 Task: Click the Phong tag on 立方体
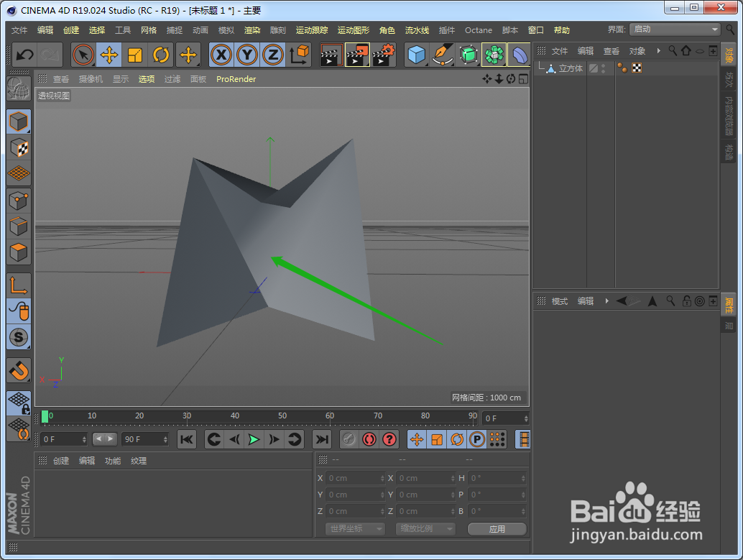point(622,68)
